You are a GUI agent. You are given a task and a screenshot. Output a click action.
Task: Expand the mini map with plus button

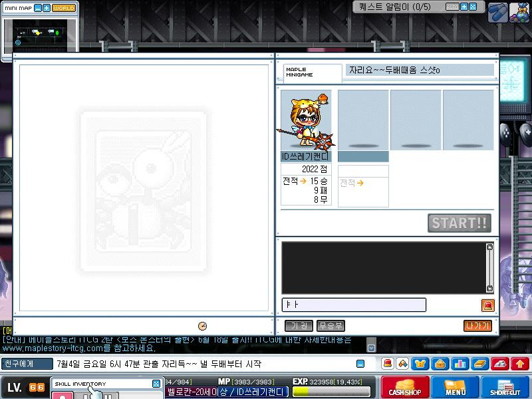(47, 8)
